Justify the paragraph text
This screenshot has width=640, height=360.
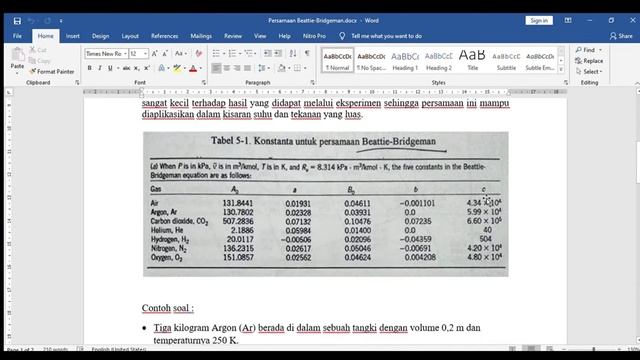click(247, 68)
